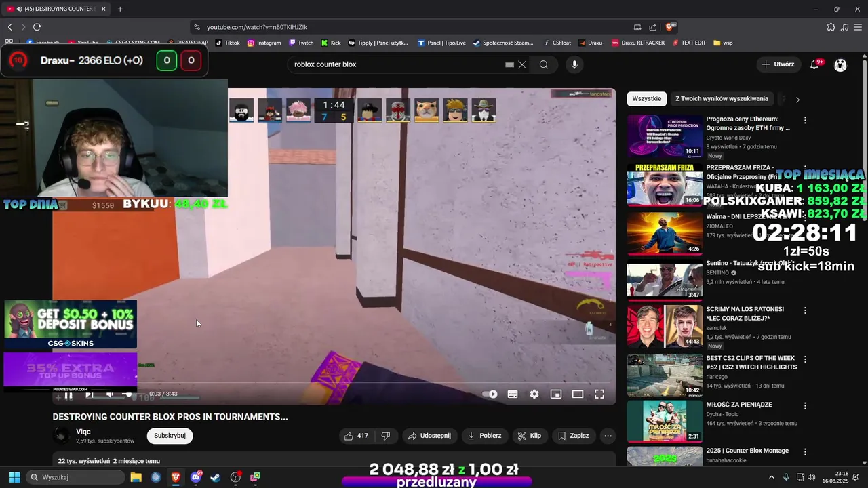
Task: Open YouTube notifications bell
Action: [814, 64]
